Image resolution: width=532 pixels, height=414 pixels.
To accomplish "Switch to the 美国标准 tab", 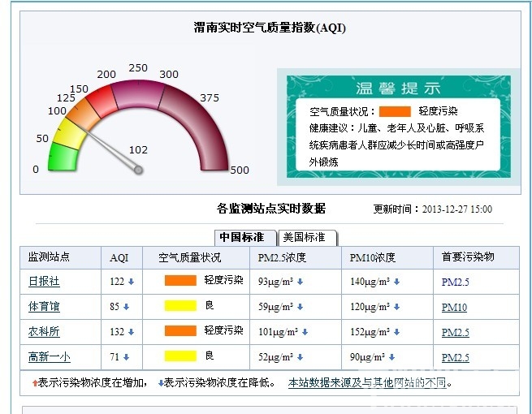I will click(x=307, y=237).
